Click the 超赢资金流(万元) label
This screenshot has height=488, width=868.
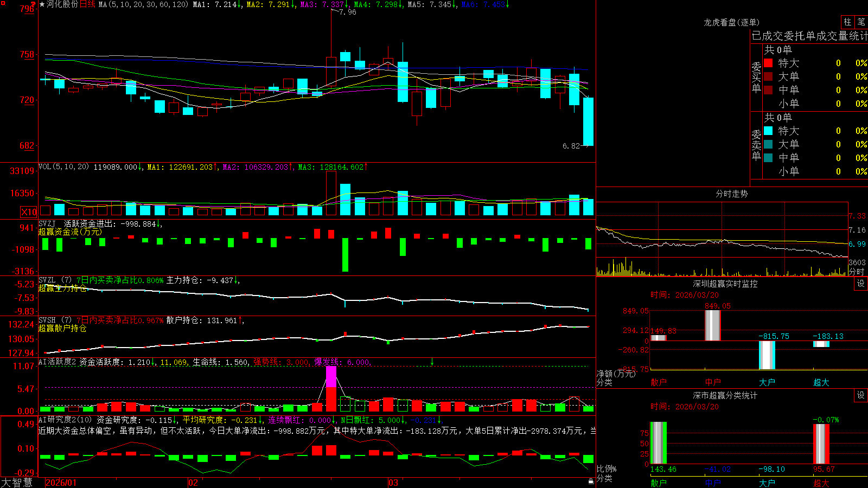click(70, 232)
